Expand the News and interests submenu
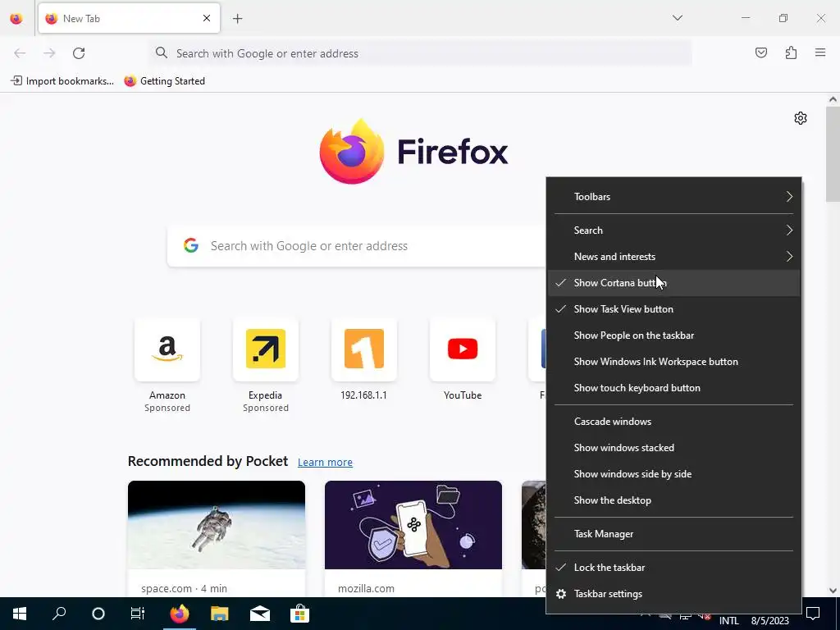 point(674,257)
